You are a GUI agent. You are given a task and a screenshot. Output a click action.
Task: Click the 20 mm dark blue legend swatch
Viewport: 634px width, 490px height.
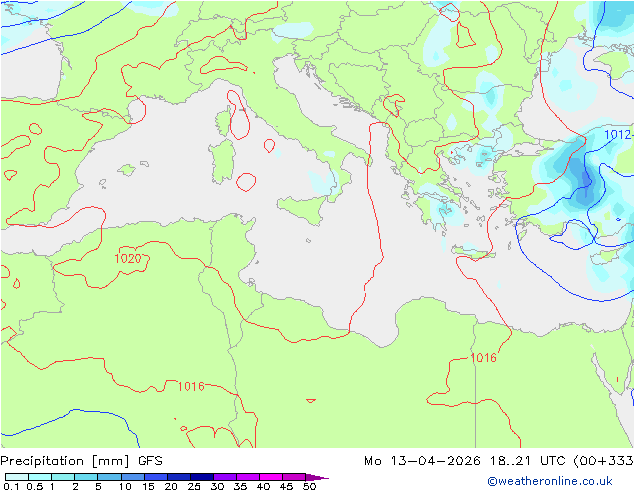[x=178, y=477]
